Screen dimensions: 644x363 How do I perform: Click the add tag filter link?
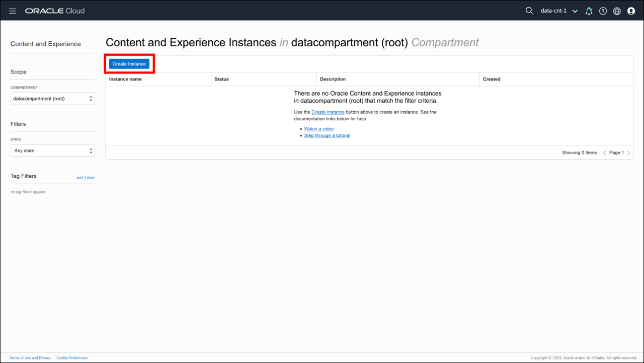coord(79,178)
